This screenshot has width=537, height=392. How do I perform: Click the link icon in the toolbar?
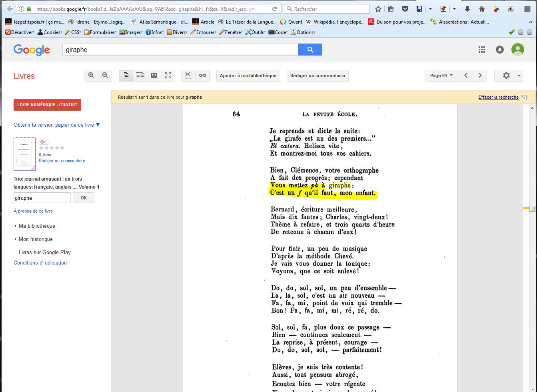[x=203, y=76]
